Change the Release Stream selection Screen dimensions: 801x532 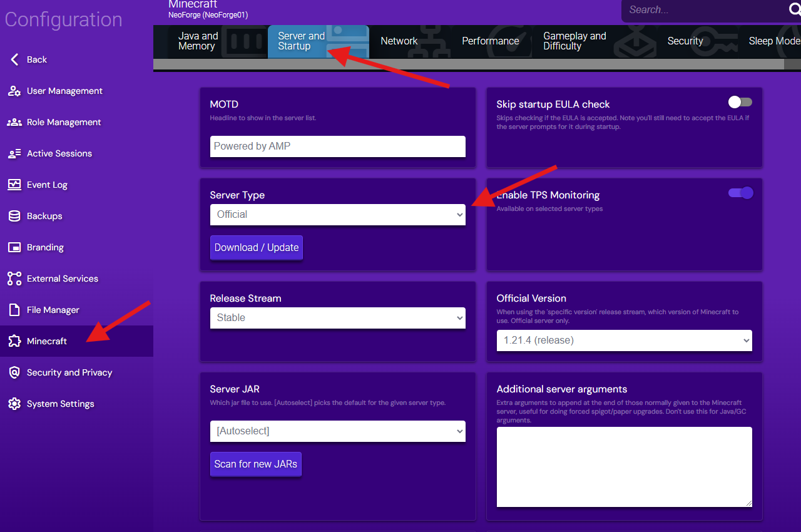[x=338, y=318]
